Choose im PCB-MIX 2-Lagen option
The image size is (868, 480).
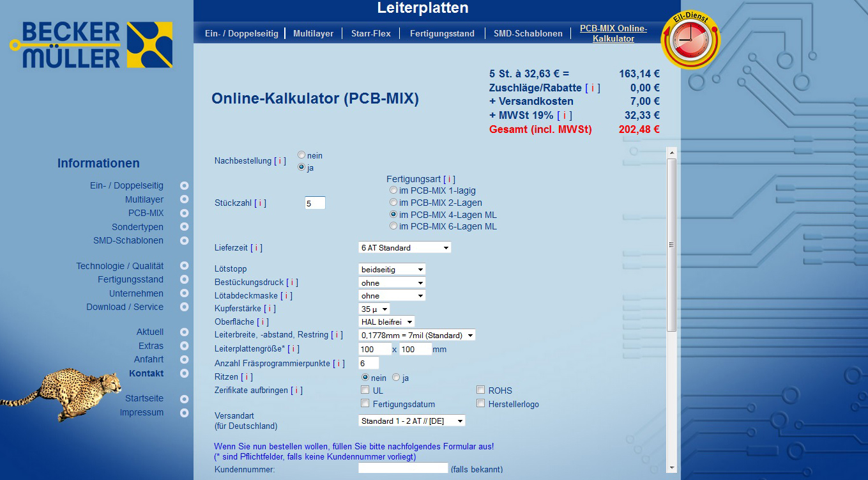(393, 203)
